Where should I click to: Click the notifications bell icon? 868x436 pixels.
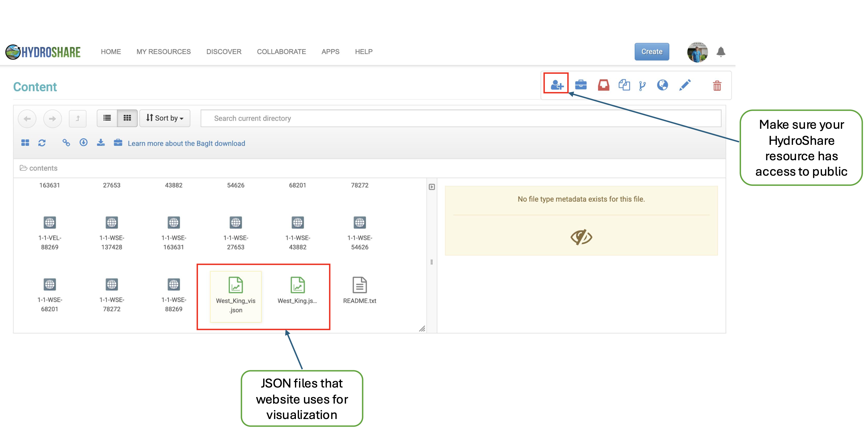[721, 52]
